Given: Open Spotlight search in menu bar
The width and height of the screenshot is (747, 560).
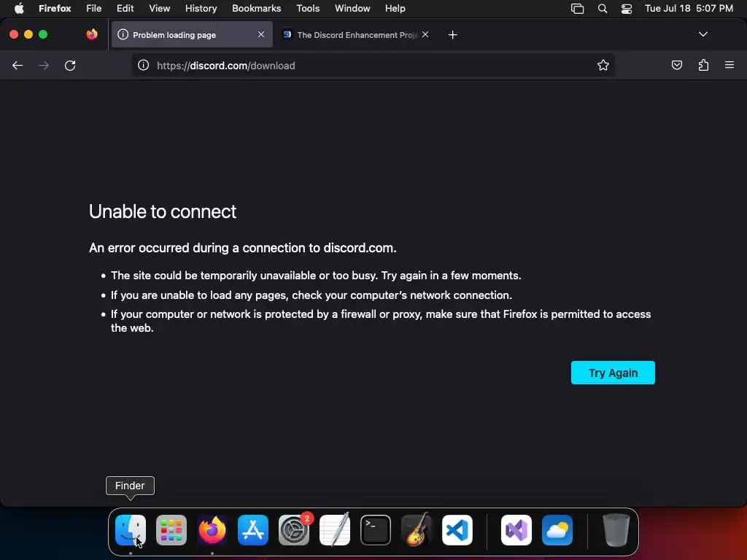Looking at the screenshot, I should [602, 9].
